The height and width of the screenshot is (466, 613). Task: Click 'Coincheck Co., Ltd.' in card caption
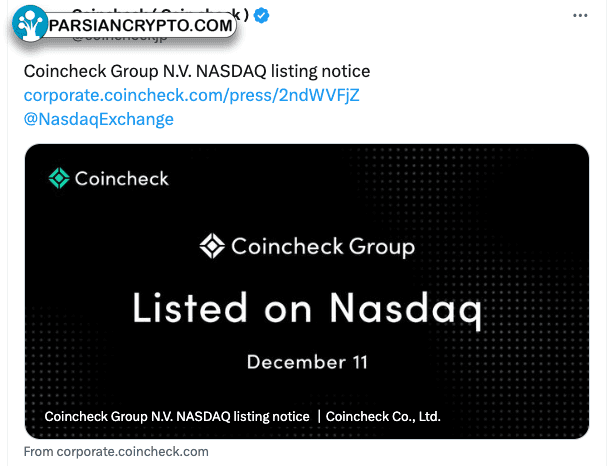click(383, 417)
